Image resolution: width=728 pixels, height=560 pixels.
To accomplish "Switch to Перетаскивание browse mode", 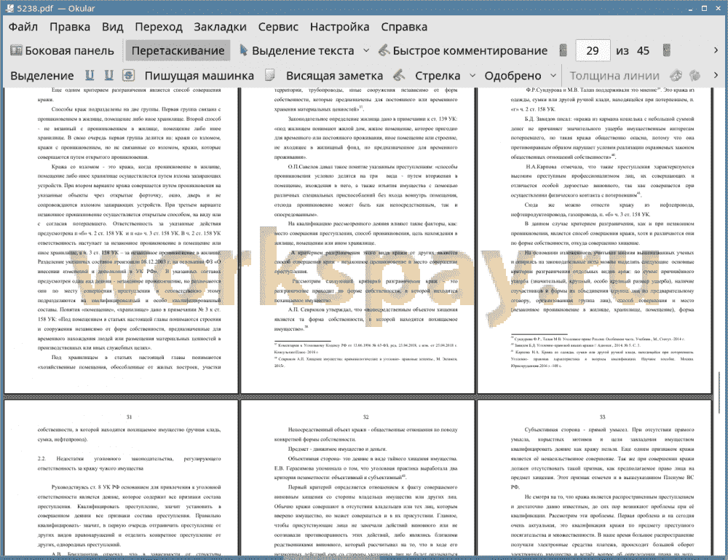I will point(178,51).
